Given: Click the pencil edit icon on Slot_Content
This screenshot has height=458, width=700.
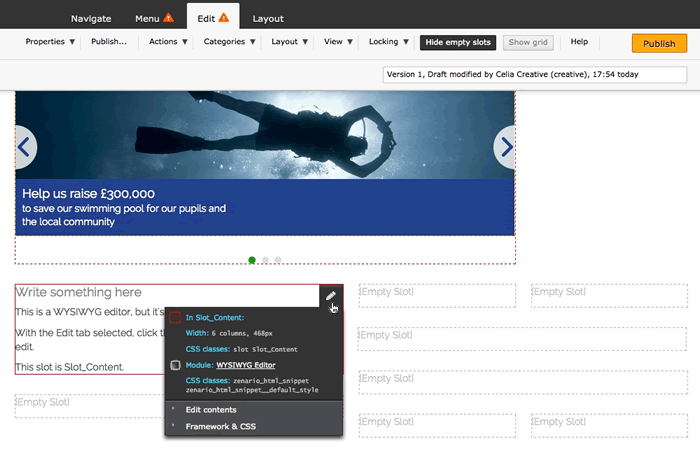Looking at the screenshot, I should coord(331,296).
